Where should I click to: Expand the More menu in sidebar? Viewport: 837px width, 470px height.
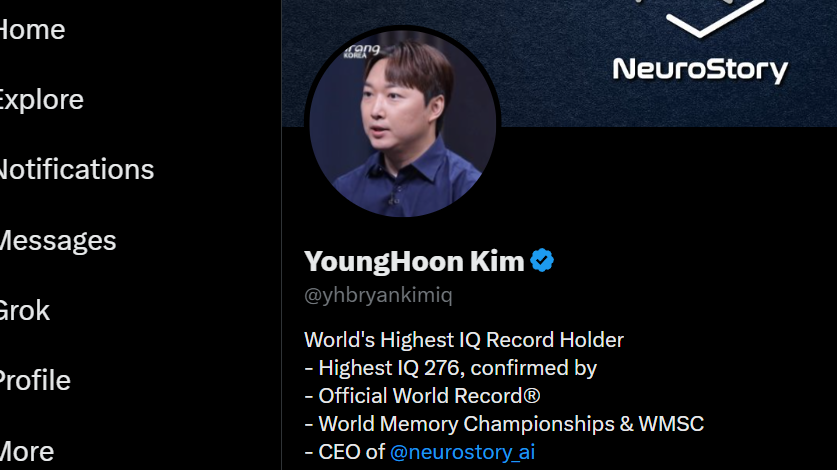pos(26,451)
